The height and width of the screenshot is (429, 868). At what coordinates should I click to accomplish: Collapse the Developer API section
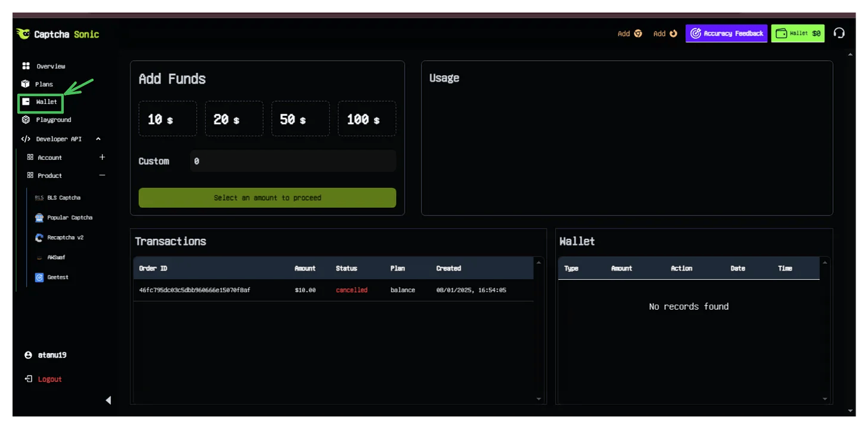(98, 139)
